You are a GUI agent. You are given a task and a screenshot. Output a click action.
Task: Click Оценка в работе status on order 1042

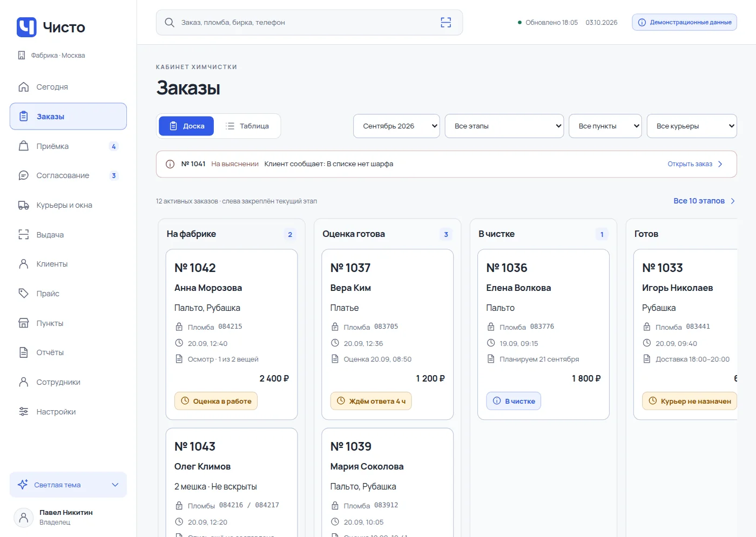point(216,401)
